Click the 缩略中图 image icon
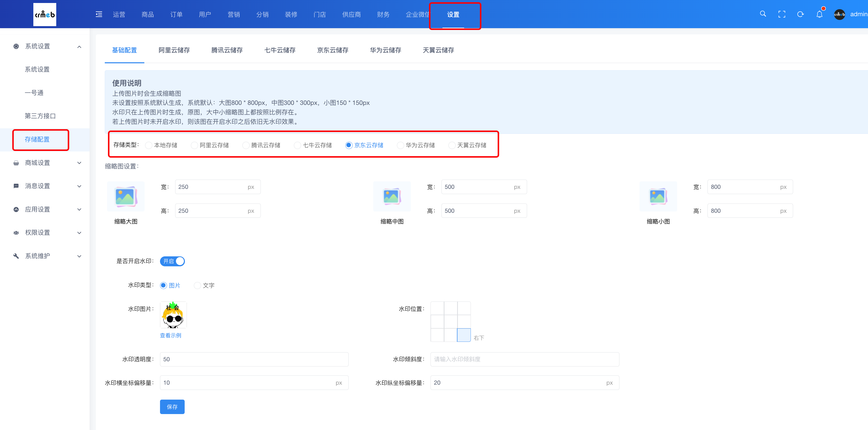 [x=392, y=196]
